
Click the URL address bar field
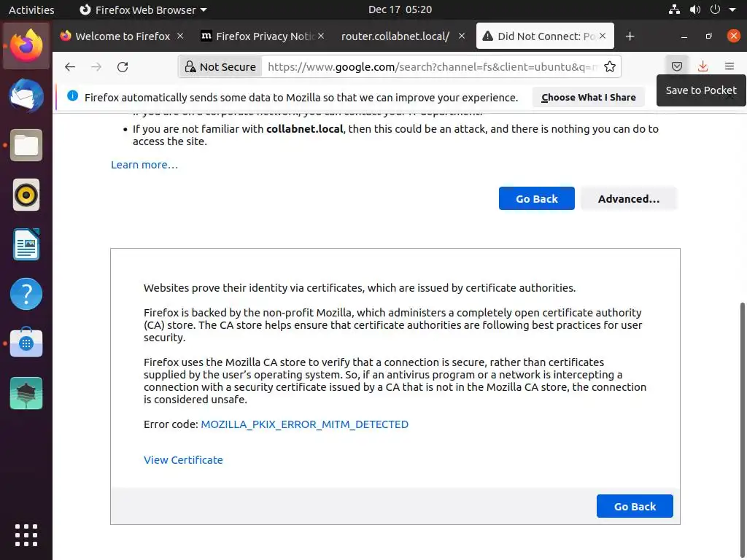[430, 66]
